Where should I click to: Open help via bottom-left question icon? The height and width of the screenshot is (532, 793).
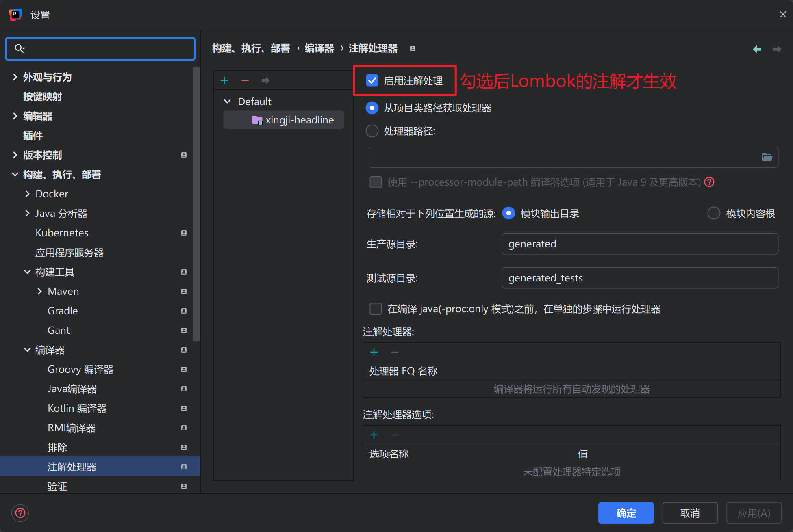click(20, 513)
